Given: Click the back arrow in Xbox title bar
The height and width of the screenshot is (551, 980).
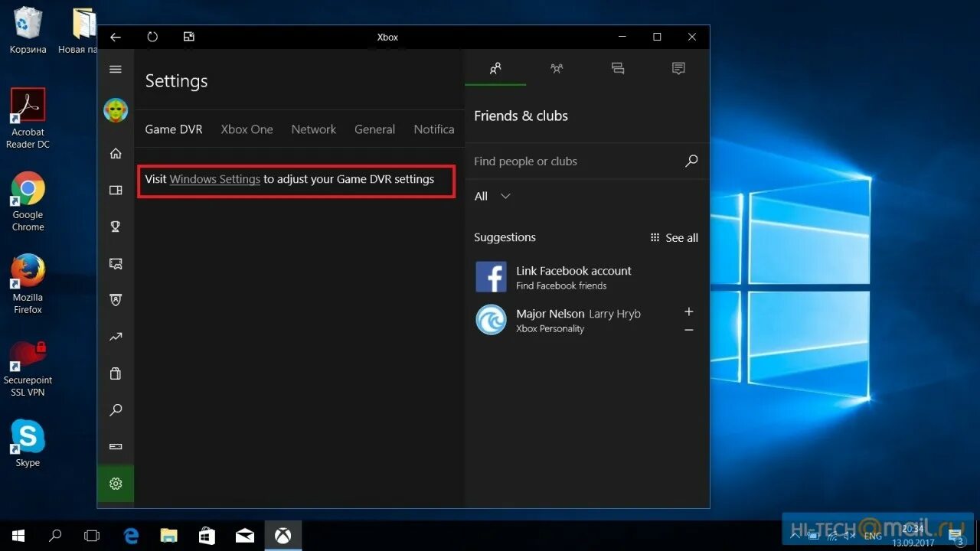Looking at the screenshot, I should [116, 37].
